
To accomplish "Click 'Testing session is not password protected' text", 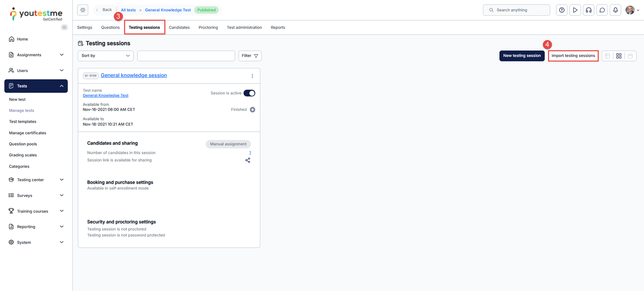I will pos(126,236).
